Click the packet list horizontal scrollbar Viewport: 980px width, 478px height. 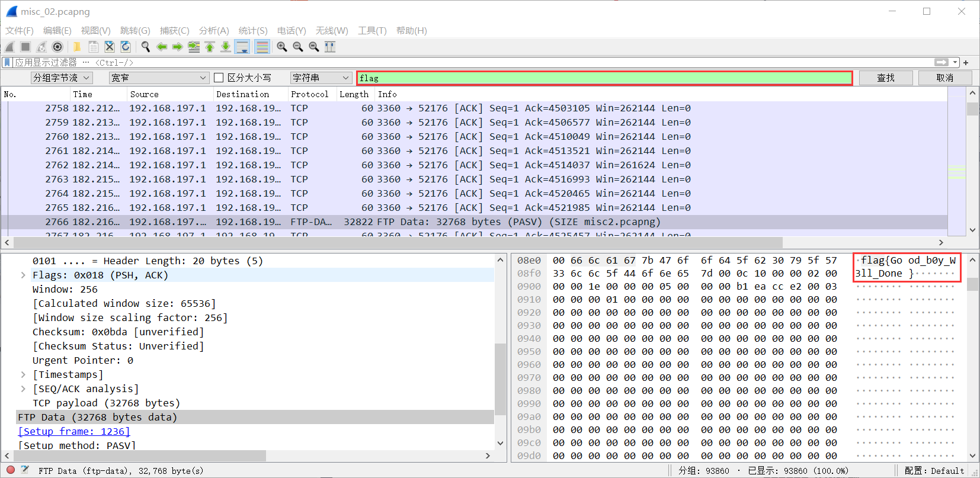click(398, 242)
